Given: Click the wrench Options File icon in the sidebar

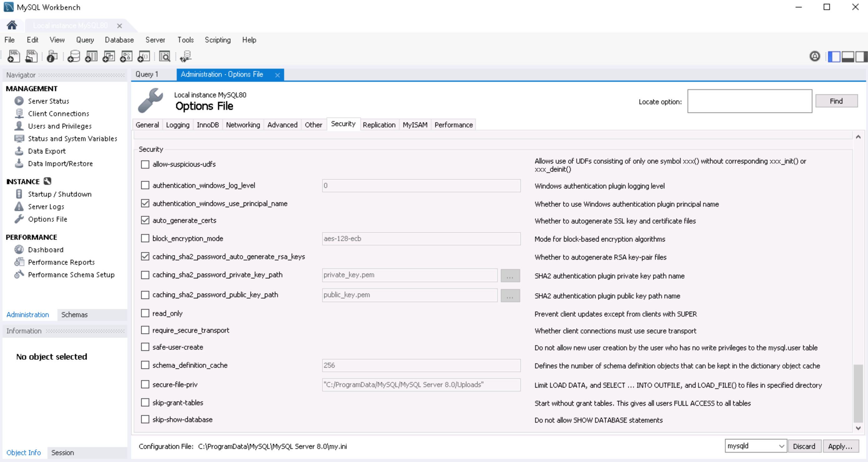Looking at the screenshot, I should [20, 219].
